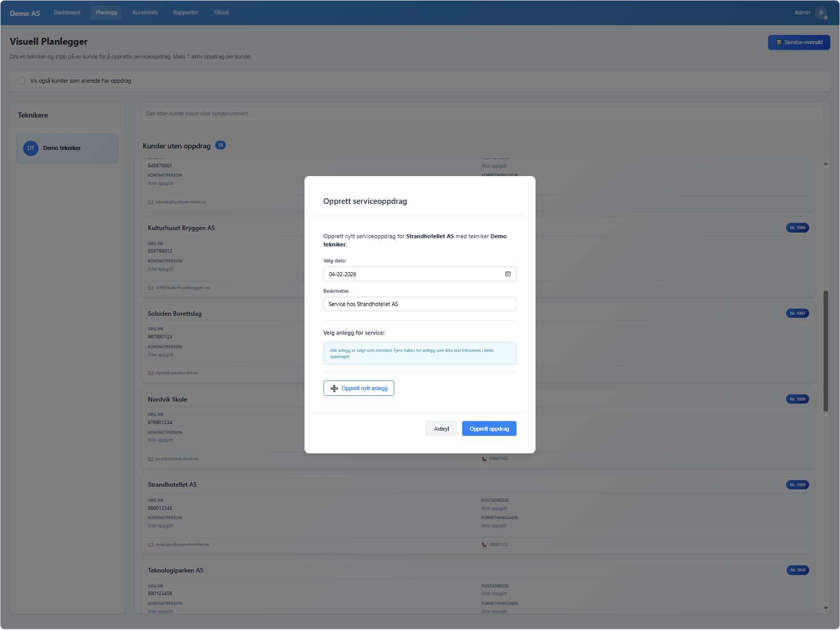Image resolution: width=840 pixels, height=630 pixels.
Task: Go to the Rapporter page
Action: click(185, 13)
